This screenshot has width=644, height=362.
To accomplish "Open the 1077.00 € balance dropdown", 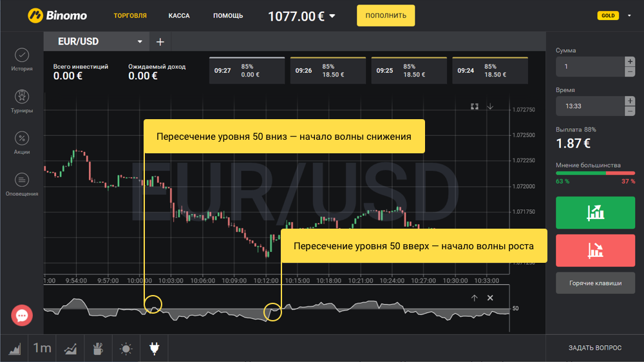I will click(332, 16).
